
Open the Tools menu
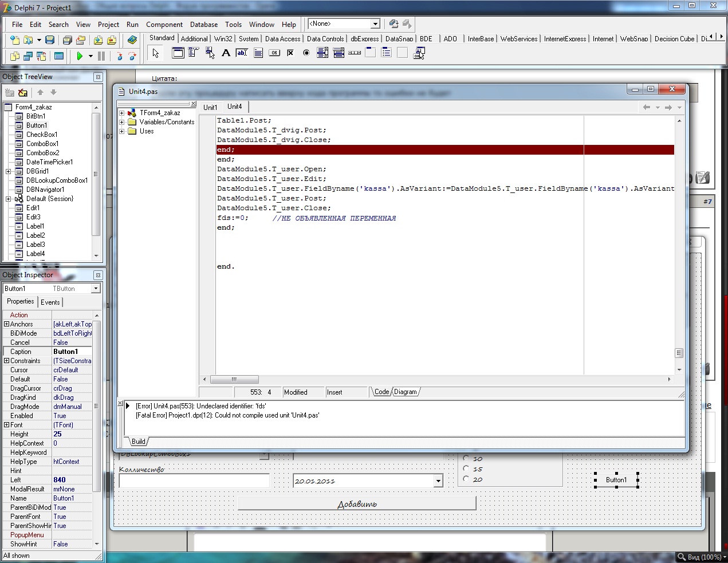point(233,25)
